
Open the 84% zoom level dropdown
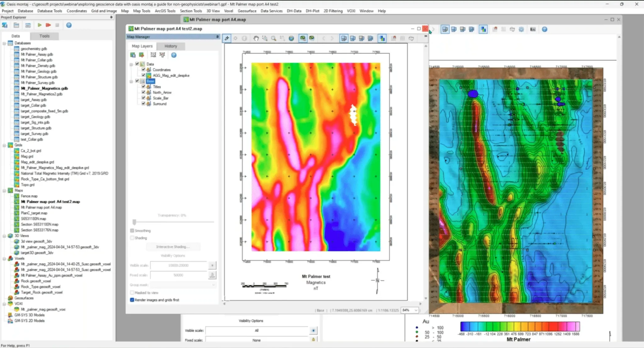tap(416, 310)
